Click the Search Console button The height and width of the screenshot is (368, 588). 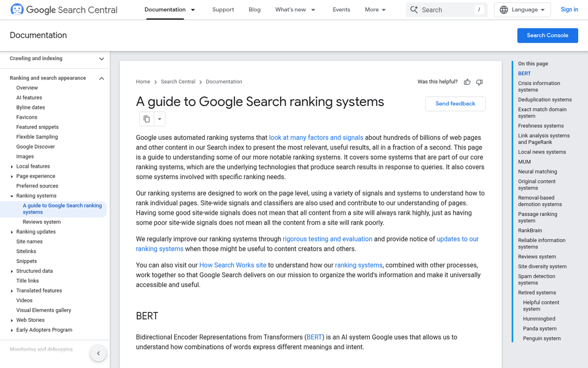pyautogui.click(x=547, y=35)
